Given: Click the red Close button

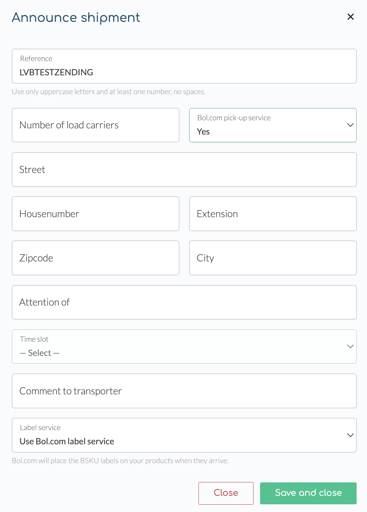Looking at the screenshot, I should click(226, 493).
